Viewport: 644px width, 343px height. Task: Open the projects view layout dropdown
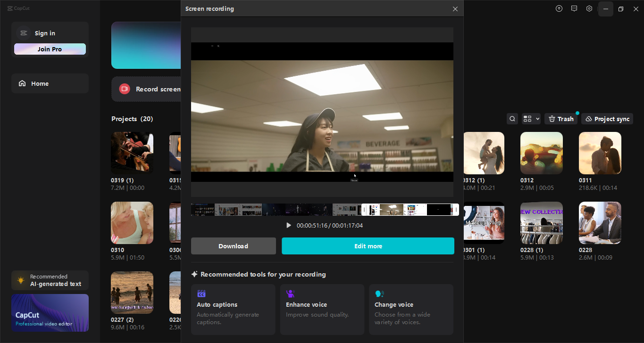tap(531, 118)
